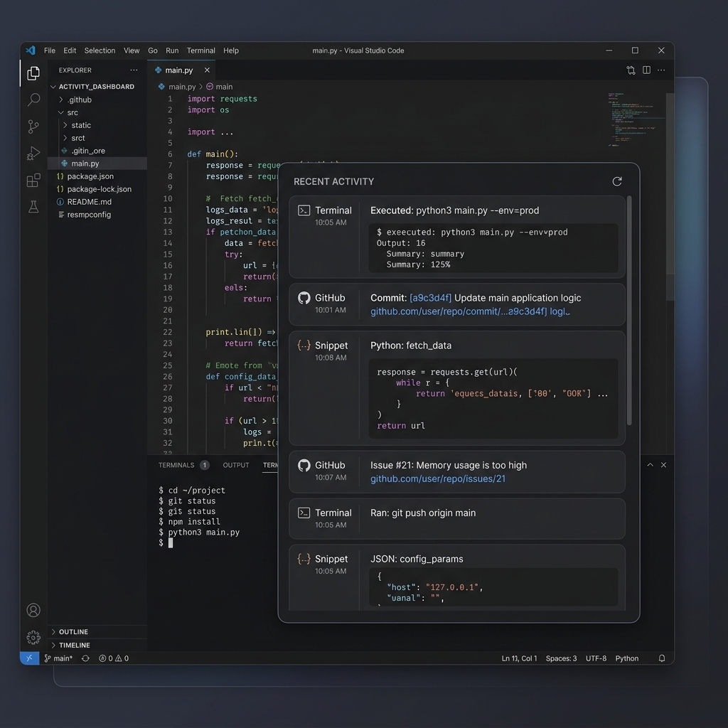Maximize the bottom panel with chevron
Viewport: 728px width, 728px height.
pos(650,465)
